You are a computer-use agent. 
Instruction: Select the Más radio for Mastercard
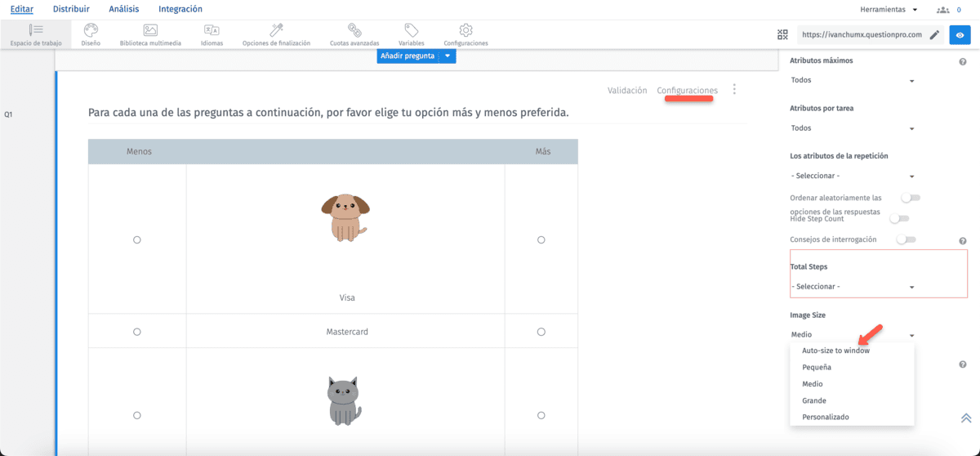point(541,332)
